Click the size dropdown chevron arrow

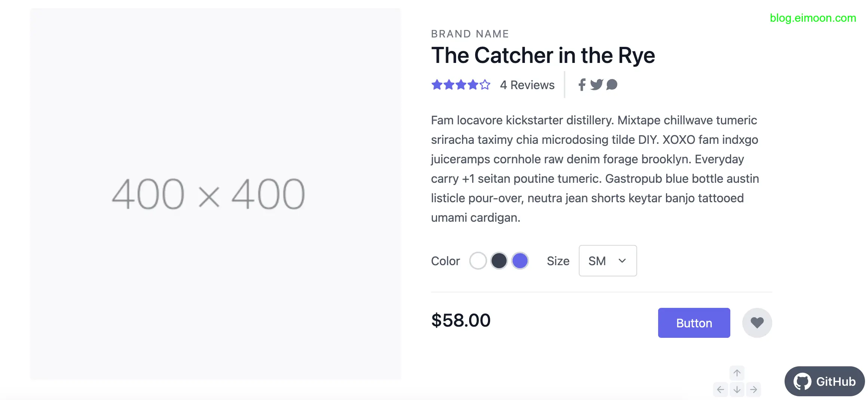coord(622,261)
